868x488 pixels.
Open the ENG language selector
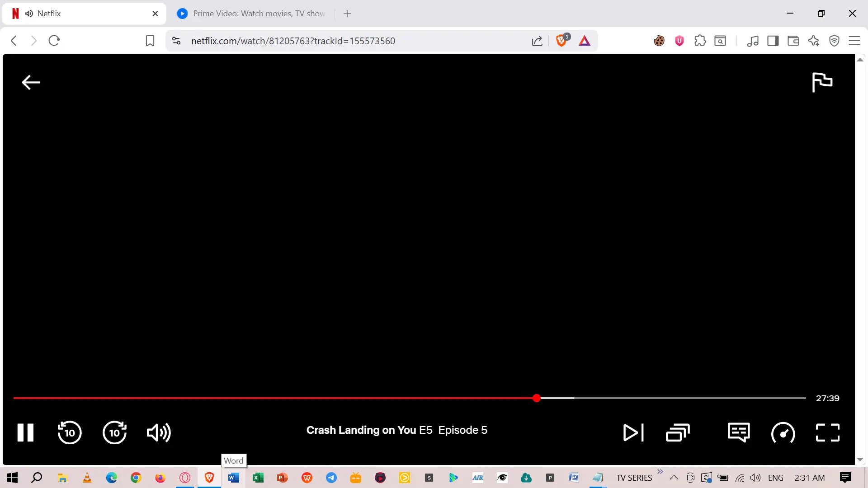click(776, 478)
